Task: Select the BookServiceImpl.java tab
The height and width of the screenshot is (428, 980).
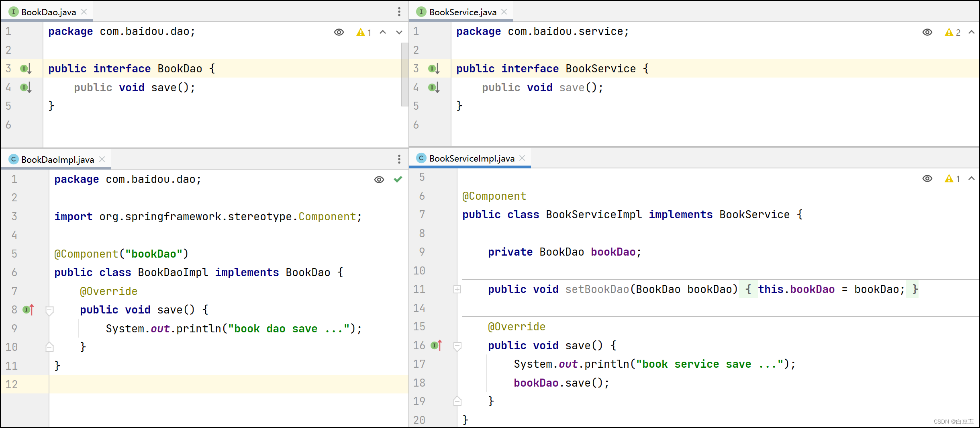Action: (x=471, y=158)
